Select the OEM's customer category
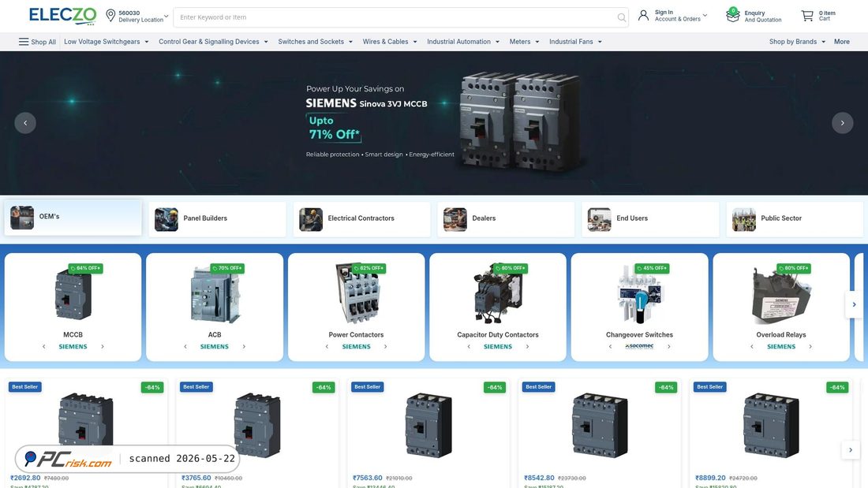Screen dimensions: 868x488 click(x=73, y=218)
